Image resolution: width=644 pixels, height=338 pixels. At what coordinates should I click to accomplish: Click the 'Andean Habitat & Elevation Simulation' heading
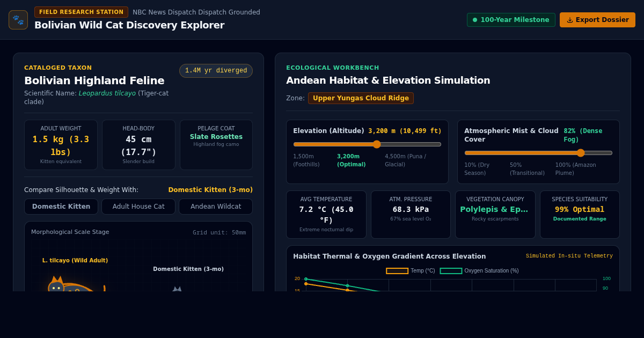coord(388,80)
